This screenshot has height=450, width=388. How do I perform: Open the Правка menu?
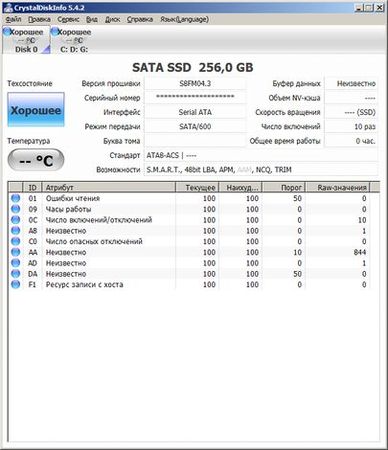pyautogui.click(x=39, y=19)
